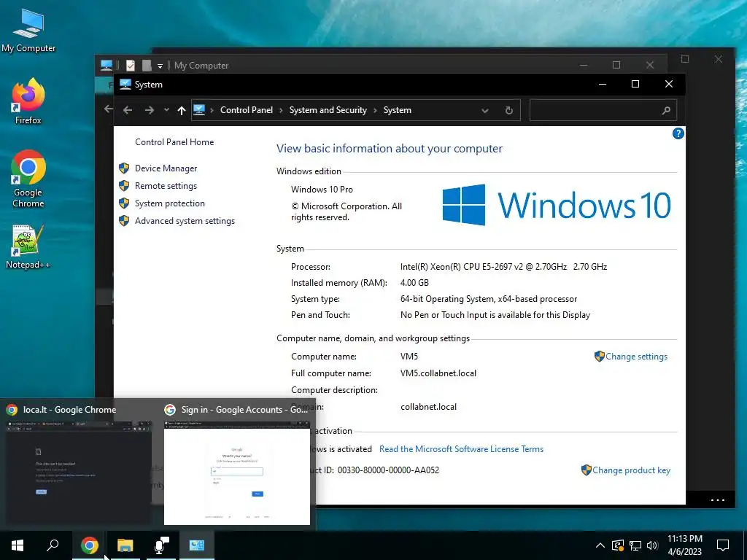The image size is (747, 560).
Task: Open Customize Quick Access Toolbar dropdown in My Computer
Action: click(160, 66)
